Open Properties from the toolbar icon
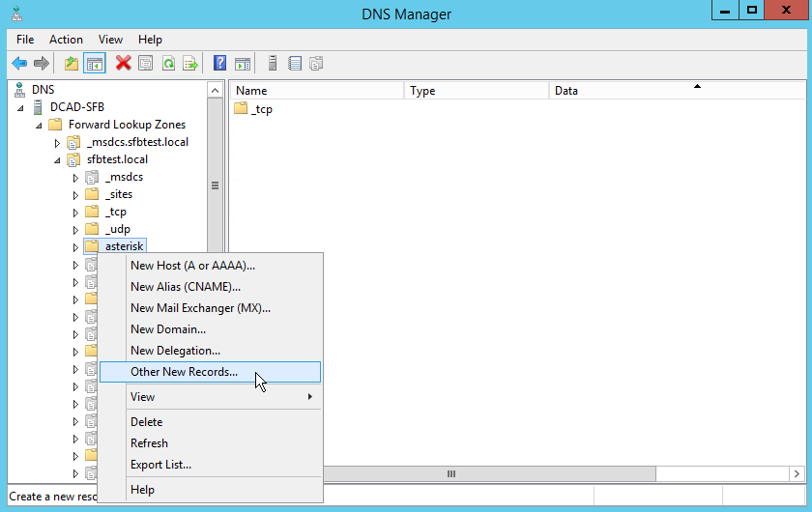812x512 pixels. (146, 64)
